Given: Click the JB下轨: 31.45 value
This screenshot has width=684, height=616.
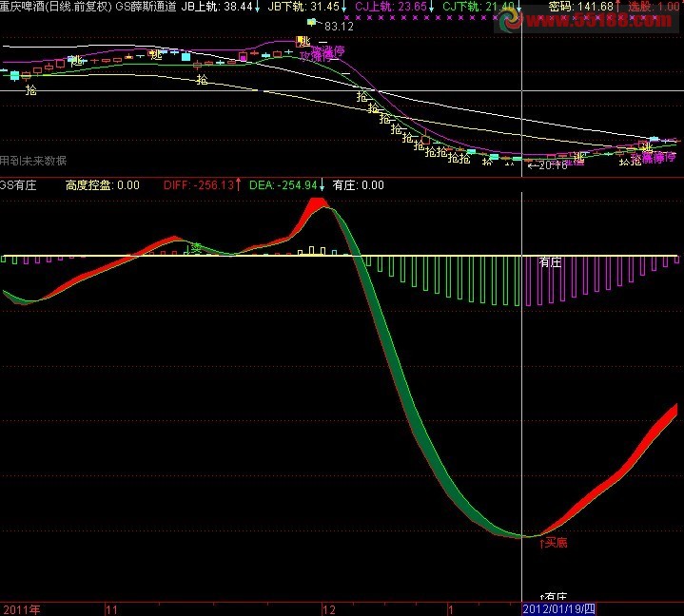Looking at the screenshot, I should point(303,7).
